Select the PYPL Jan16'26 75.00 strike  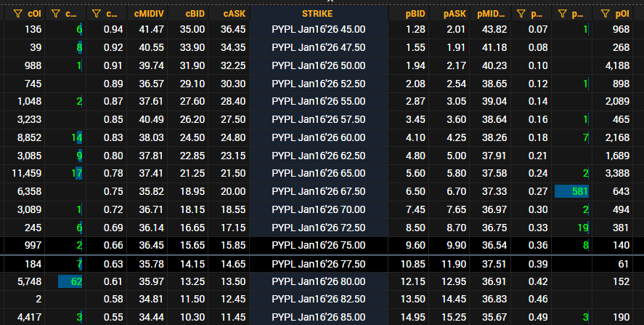pos(318,246)
